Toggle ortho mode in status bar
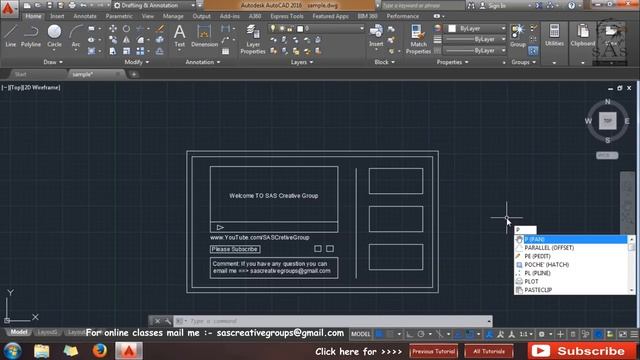The width and height of the screenshot is (640, 360). pos(409,334)
